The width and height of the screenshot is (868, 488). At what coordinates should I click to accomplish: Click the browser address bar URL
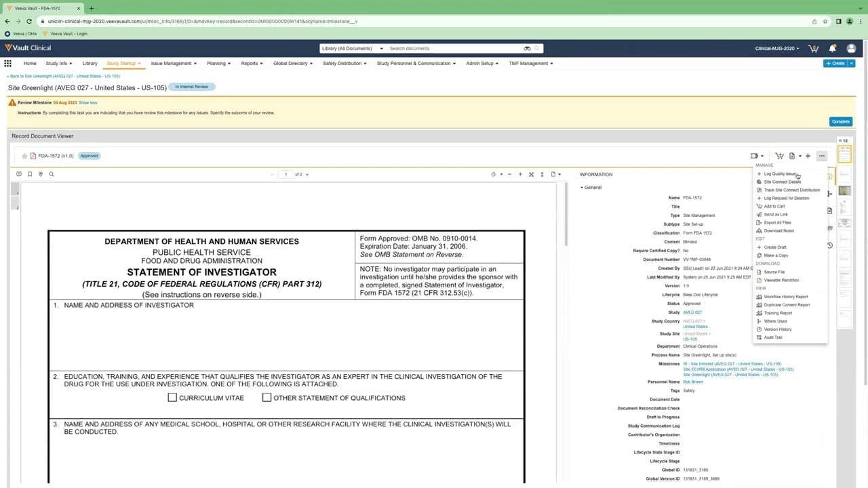203,21
